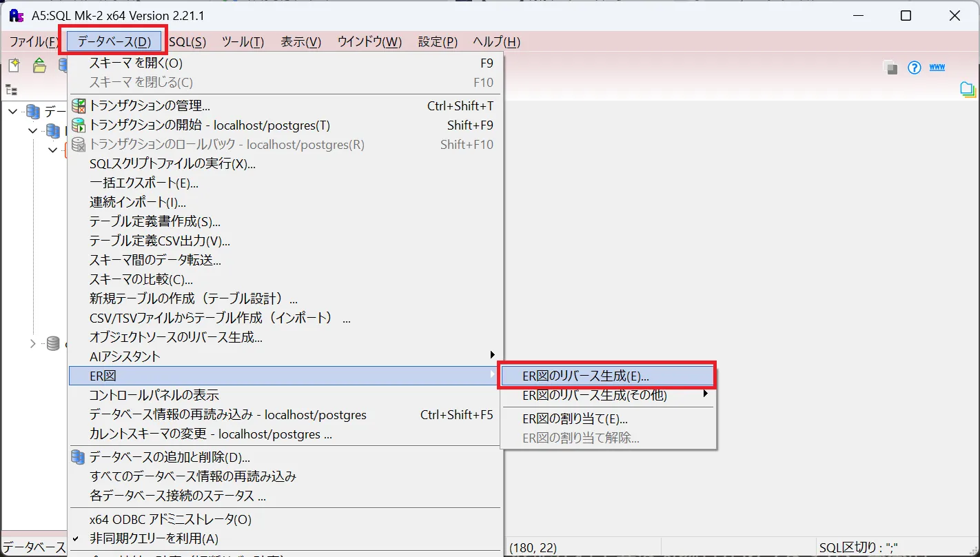
Task: Click the トランザクションの開始 menu icon
Action: click(79, 125)
